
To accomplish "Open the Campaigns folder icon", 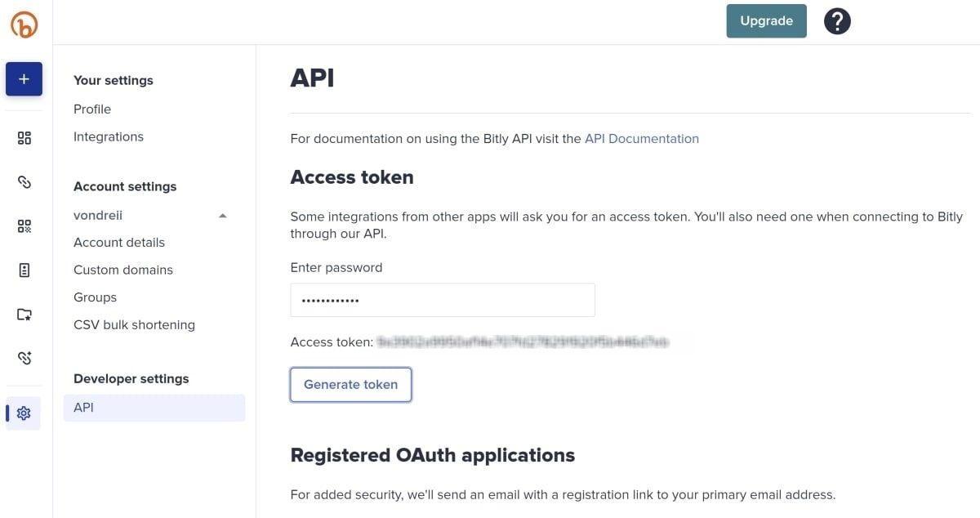I will pyautogui.click(x=24, y=314).
